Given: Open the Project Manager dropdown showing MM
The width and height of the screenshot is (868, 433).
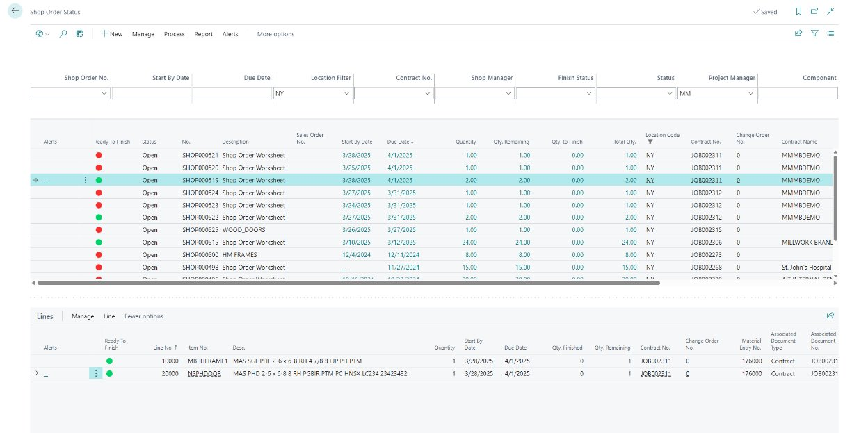Looking at the screenshot, I should click(750, 92).
